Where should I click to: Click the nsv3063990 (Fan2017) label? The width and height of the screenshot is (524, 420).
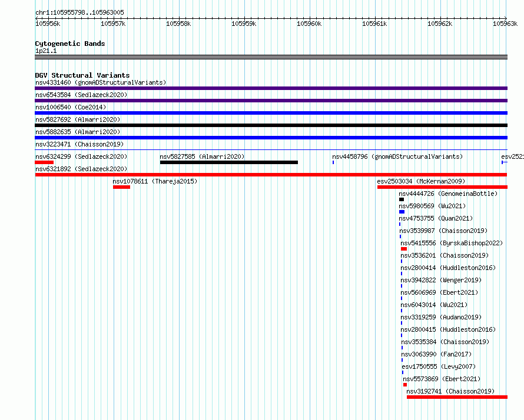(x=436, y=354)
